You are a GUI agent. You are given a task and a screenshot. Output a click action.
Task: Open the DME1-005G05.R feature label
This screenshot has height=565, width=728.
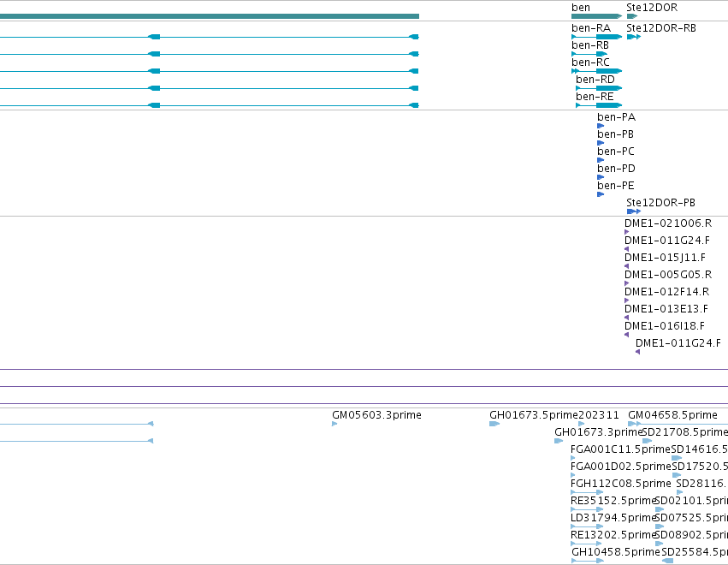click(667, 275)
